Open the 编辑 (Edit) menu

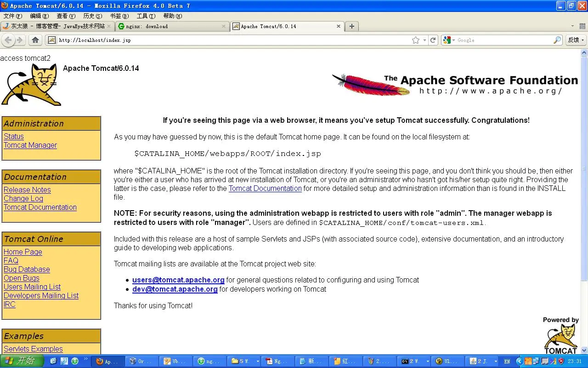[39, 16]
